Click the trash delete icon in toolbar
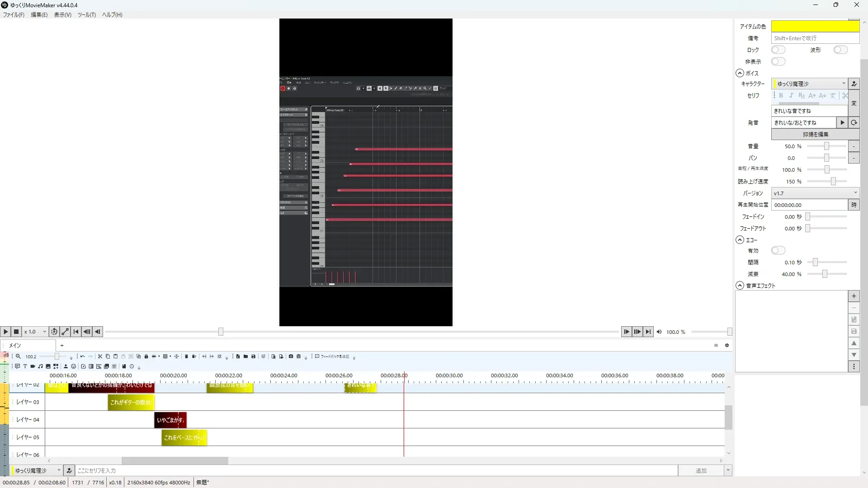Screen dimensions: 868x488 tap(186, 357)
